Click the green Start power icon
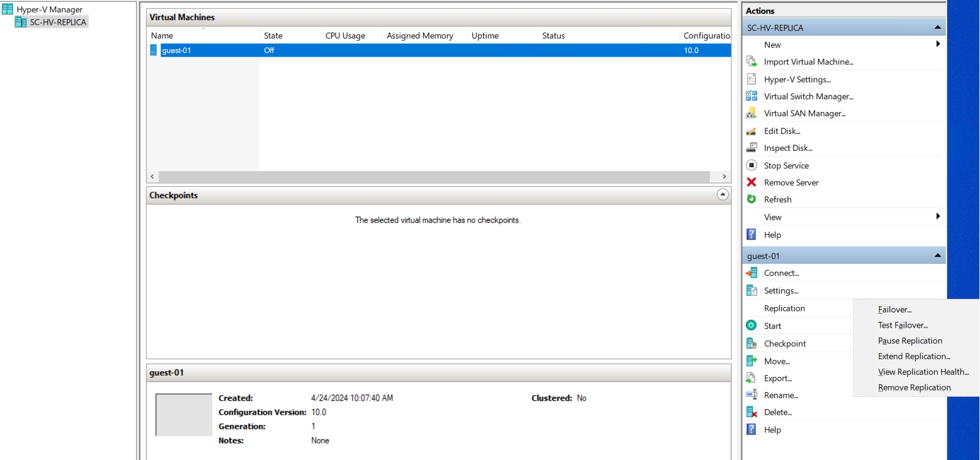This screenshot has width=980, height=460. pos(752,325)
